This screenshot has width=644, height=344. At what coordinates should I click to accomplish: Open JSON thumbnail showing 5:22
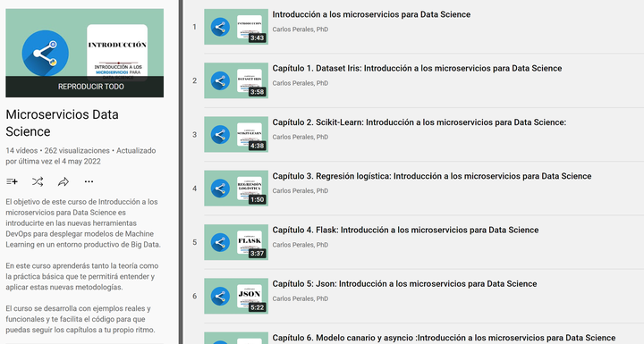(236, 296)
